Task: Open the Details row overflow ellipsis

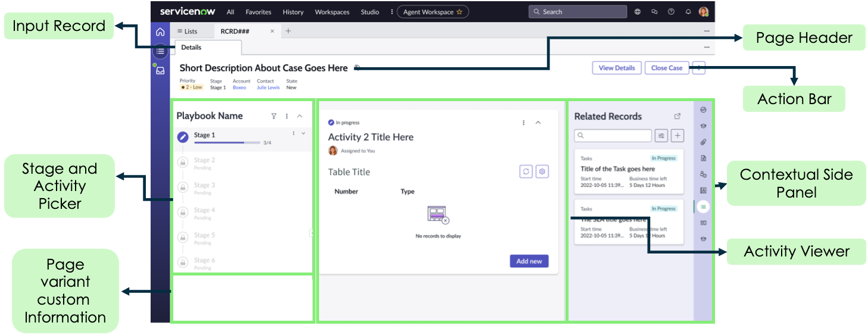Action: point(707,47)
